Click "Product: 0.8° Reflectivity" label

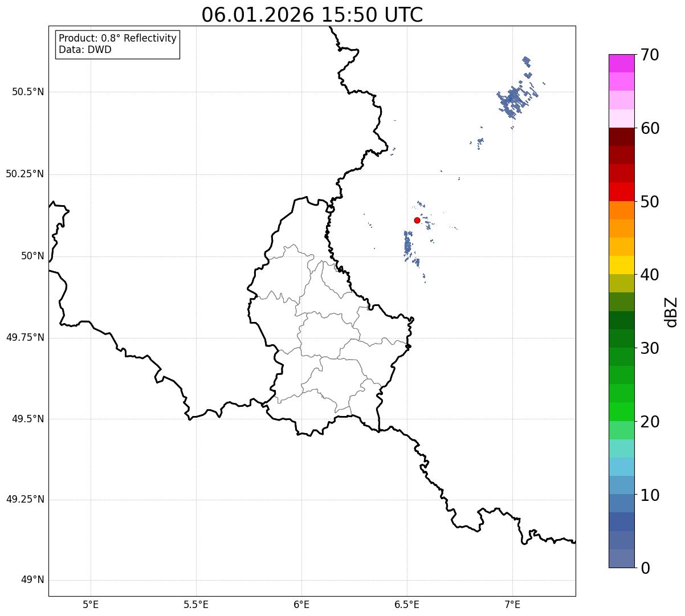click(x=118, y=38)
